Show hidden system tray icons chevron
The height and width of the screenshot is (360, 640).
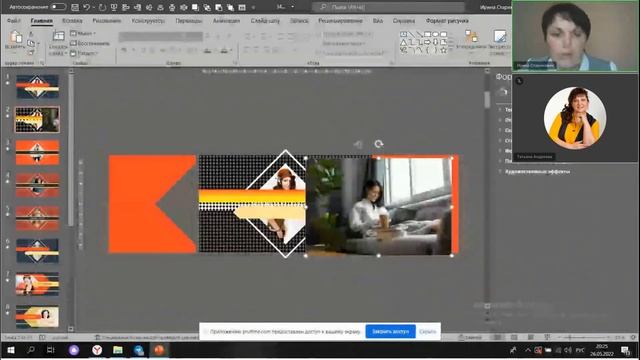528,350
